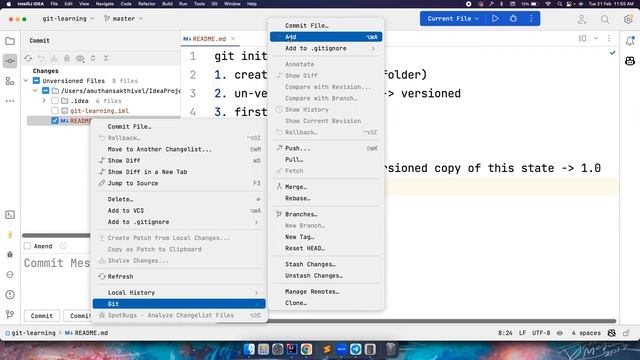Expand the .idea folder node
Image resolution: width=640 pixels, height=360 pixels.
pos(44,101)
